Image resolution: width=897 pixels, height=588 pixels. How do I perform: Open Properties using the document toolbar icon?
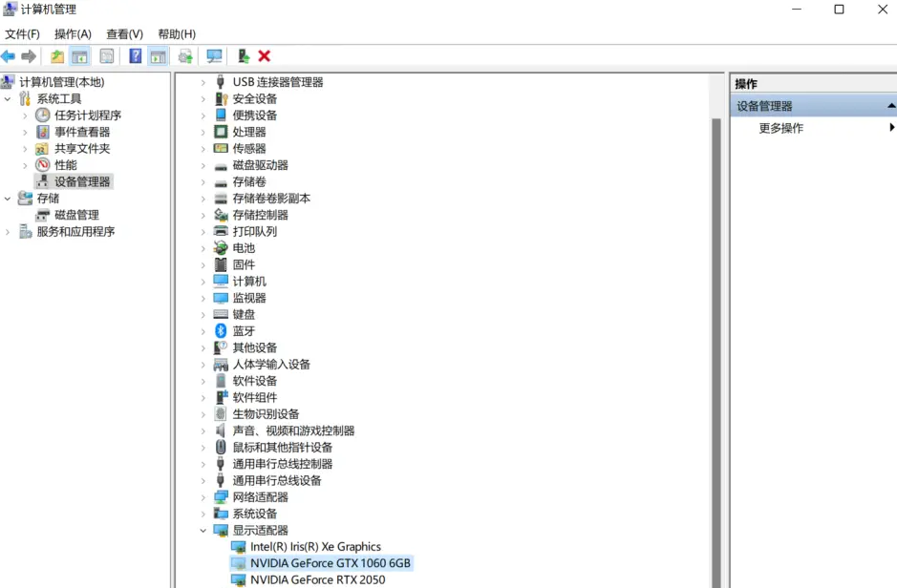pyautogui.click(x=105, y=55)
